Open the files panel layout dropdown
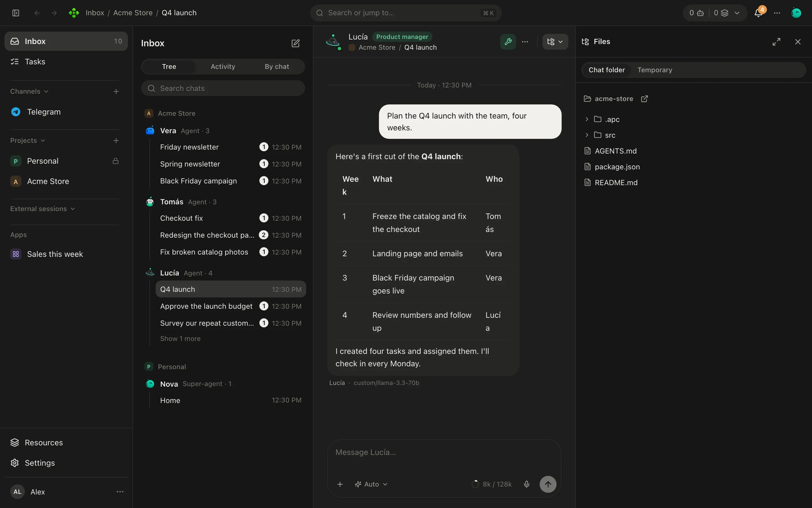Image resolution: width=812 pixels, height=508 pixels. click(555, 42)
